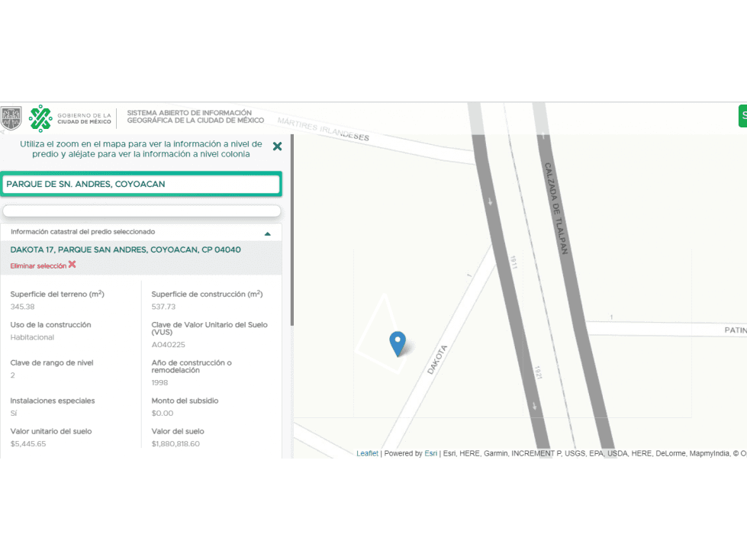Click the empty rounded field below the search

tap(141, 211)
